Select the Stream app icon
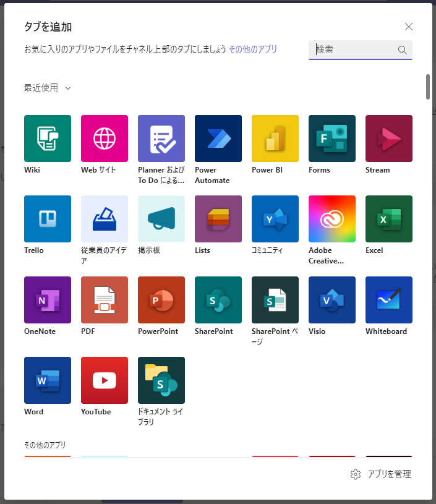Viewport: 436px width, 504px height. pos(389,139)
